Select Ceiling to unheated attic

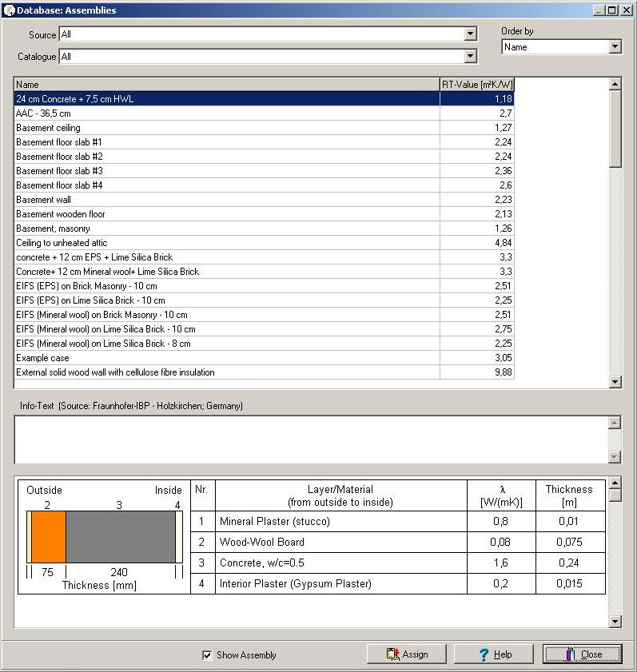click(264, 243)
